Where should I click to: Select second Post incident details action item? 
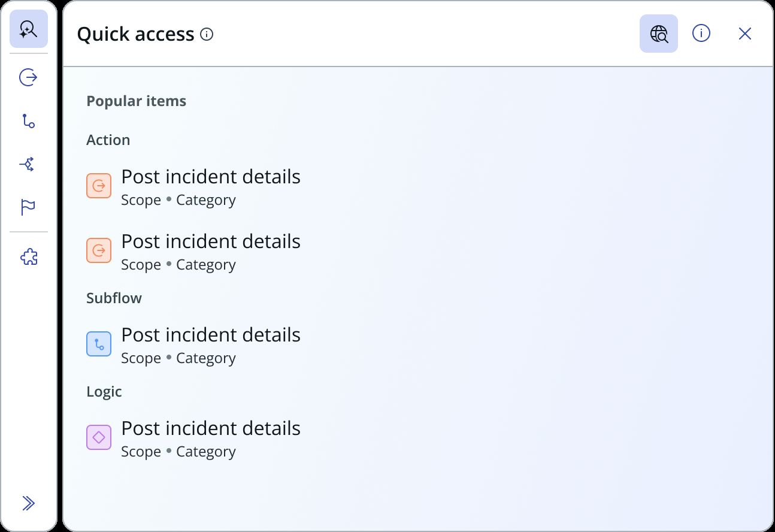pyautogui.click(x=194, y=251)
